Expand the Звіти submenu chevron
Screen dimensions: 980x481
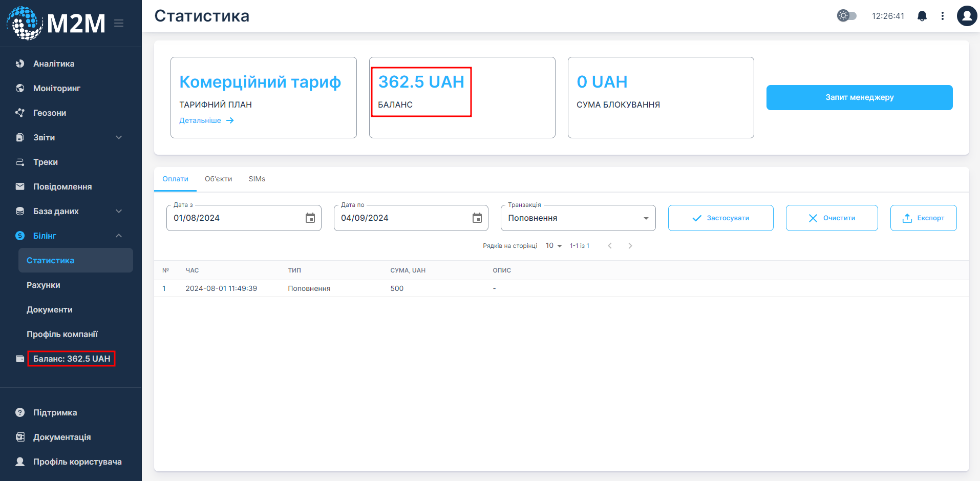pyautogui.click(x=119, y=137)
